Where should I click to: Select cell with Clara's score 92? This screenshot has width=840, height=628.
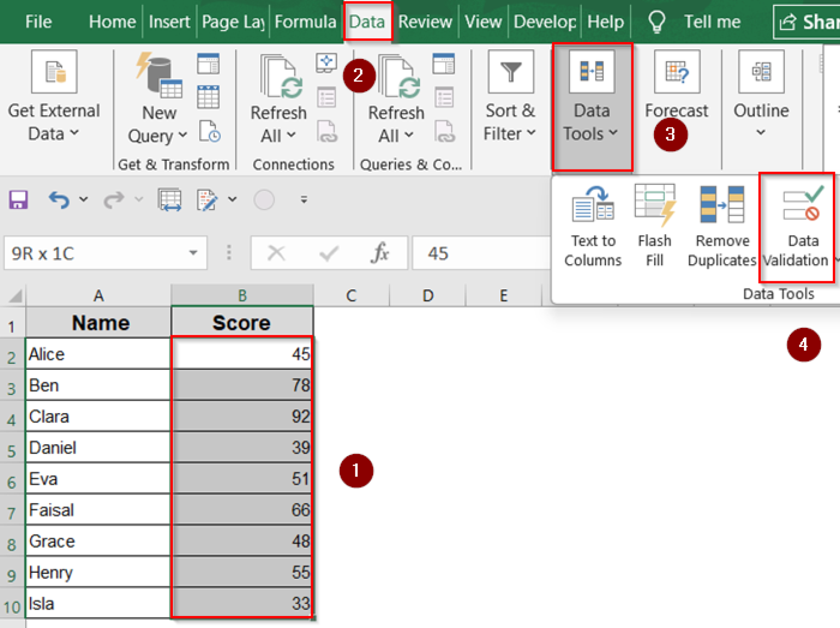[x=242, y=416]
